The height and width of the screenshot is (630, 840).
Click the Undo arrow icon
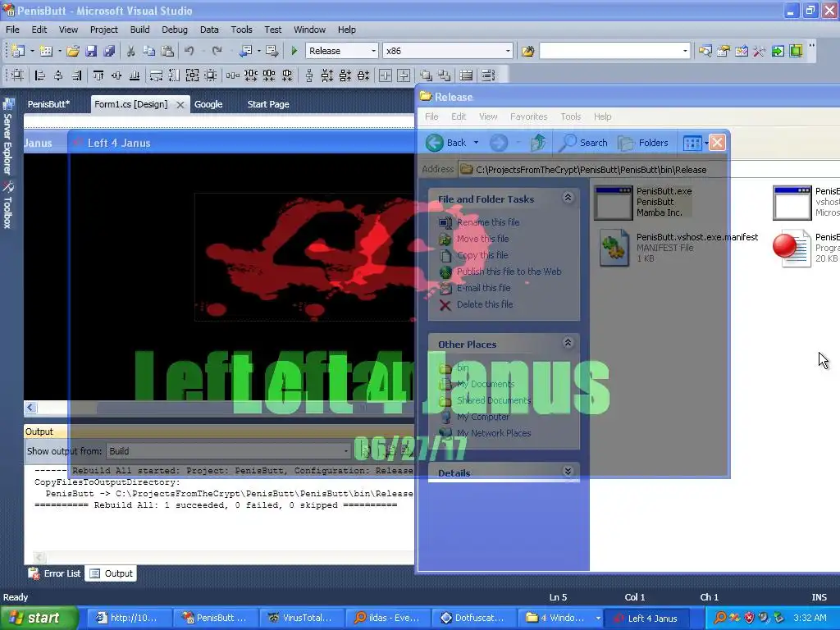(189, 51)
